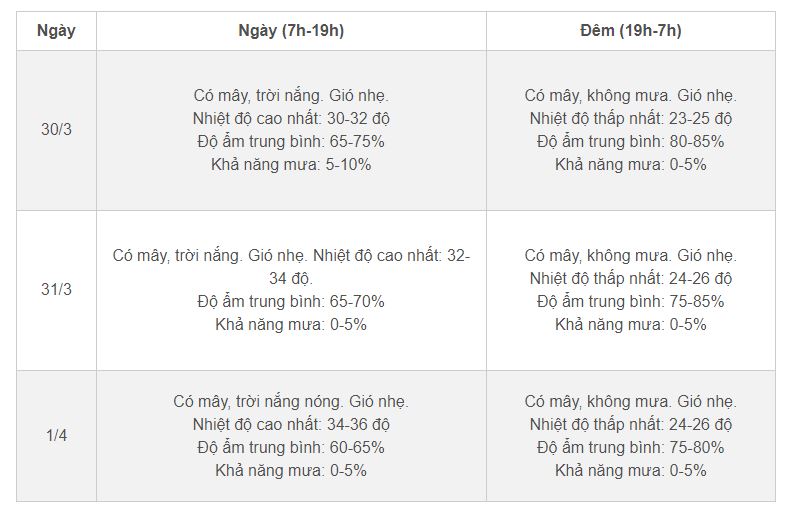Image resolution: width=791 pixels, height=514 pixels.
Task: Click the first column header "Ngày"
Action: point(56,30)
